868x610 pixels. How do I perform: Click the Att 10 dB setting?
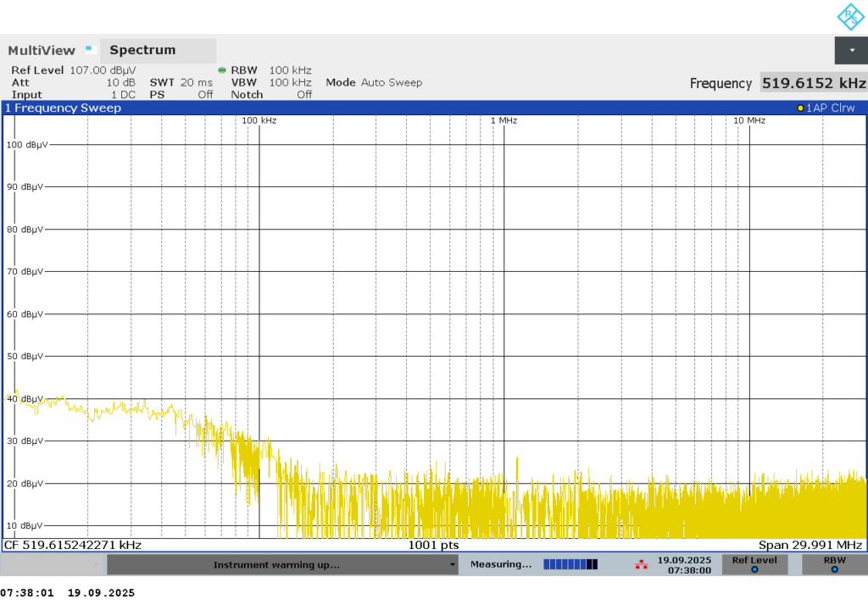73,82
